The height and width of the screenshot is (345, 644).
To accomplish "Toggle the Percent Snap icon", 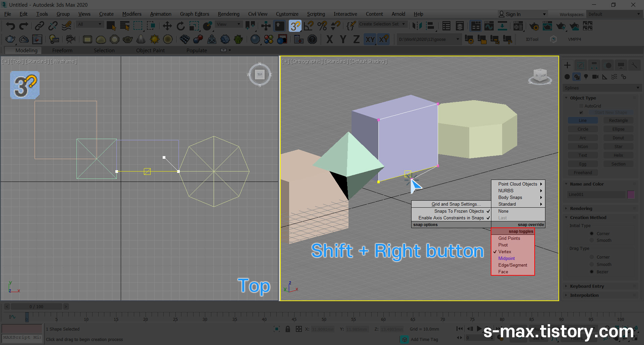I will click(322, 26).
